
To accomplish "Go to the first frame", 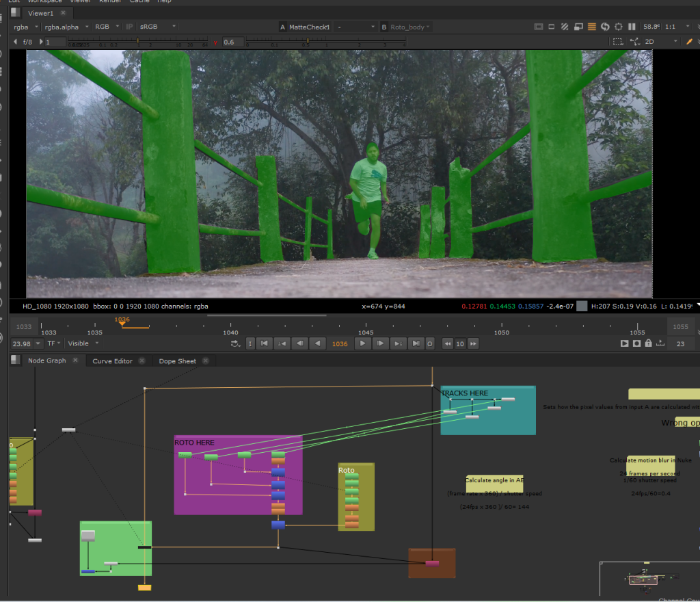I will point(265,343).
